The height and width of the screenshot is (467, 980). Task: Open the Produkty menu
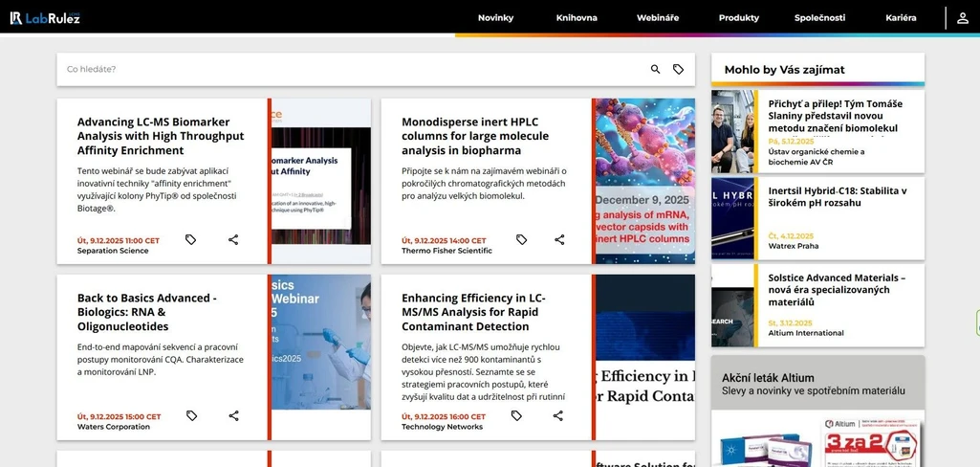tap(739, 17)
